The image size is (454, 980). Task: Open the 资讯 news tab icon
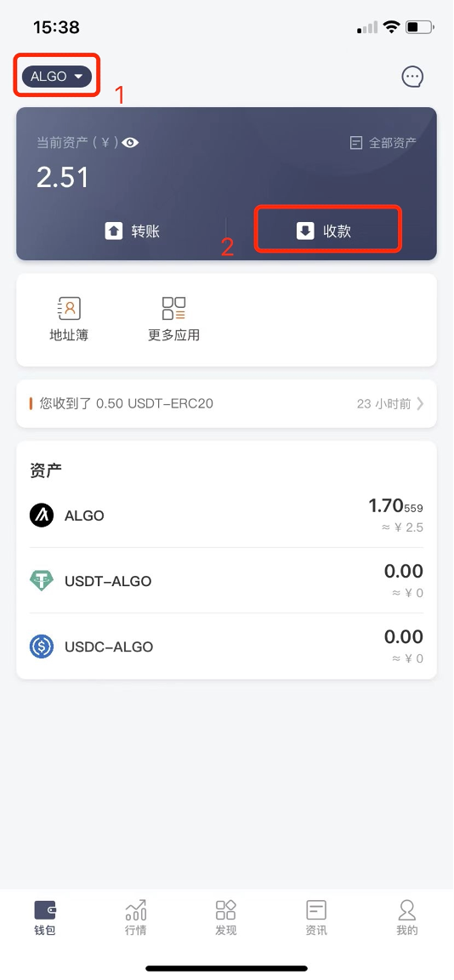[316, 909]
